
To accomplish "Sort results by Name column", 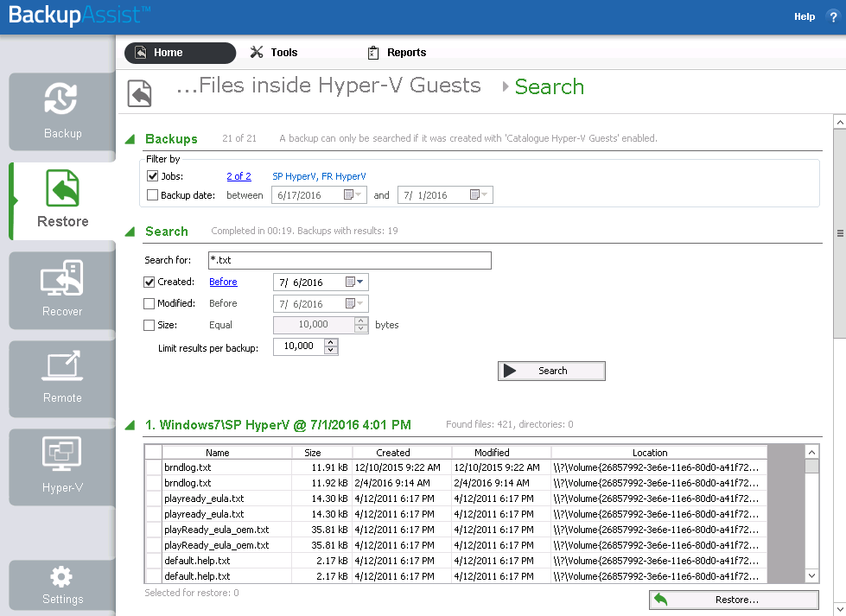I will (x=226, y=453).
